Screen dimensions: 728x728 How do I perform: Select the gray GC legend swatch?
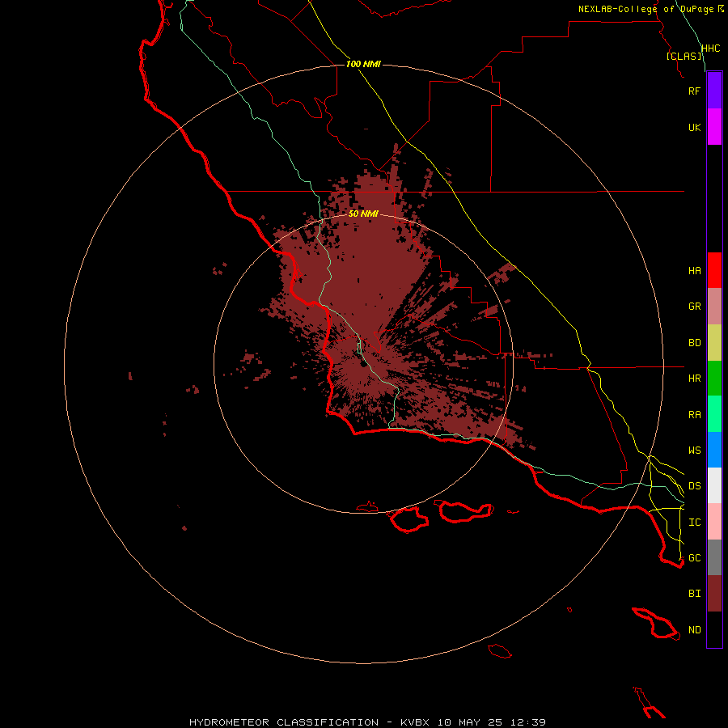click(714, 557)
